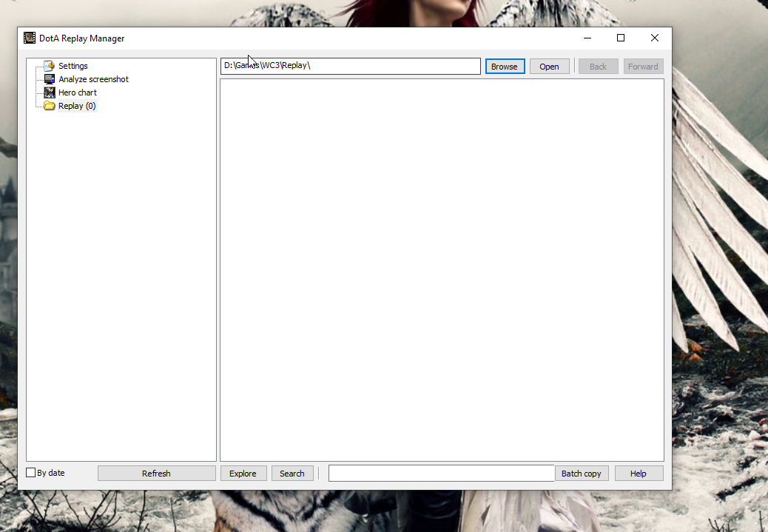Focus the replay path input field

tap(350, 66)
